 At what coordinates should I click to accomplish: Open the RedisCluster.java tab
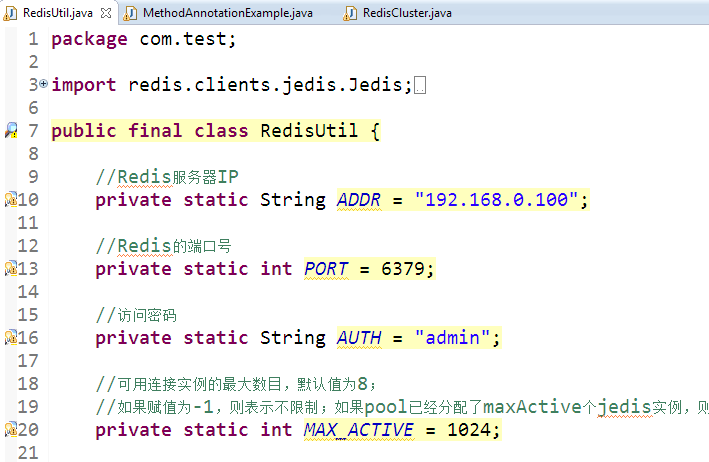(407, 13)
